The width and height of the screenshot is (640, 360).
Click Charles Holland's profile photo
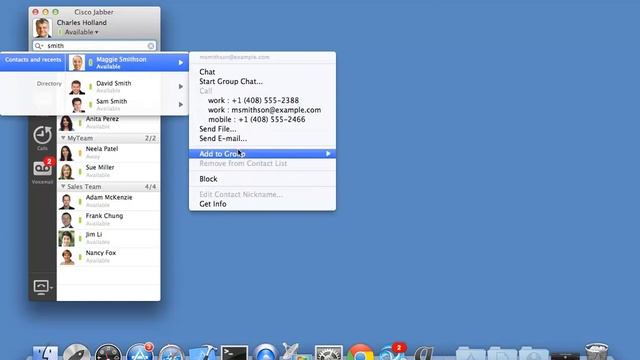tap(42, 28)
